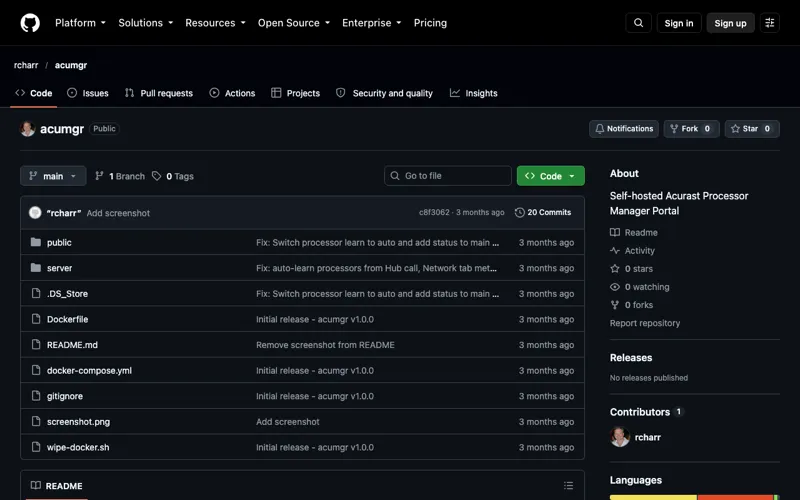Viewport: 800px width, 500px height.
Task: Switch to the Projects tab
Action: [x=295, y=93]
